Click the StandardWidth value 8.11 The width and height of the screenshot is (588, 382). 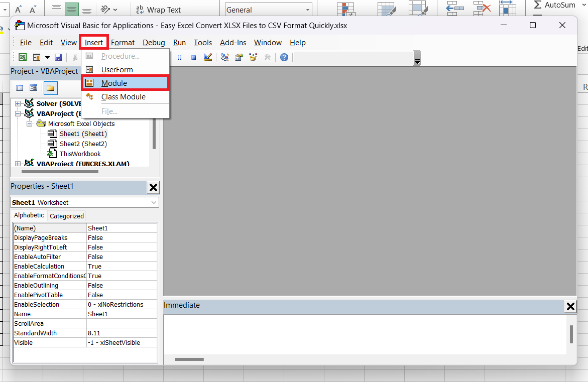point(122,333)
